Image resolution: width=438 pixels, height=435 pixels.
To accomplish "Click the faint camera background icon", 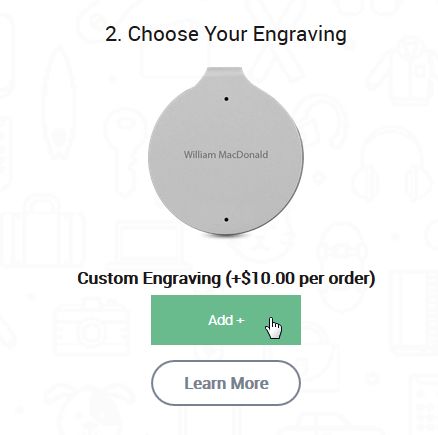I will (92, 327).
